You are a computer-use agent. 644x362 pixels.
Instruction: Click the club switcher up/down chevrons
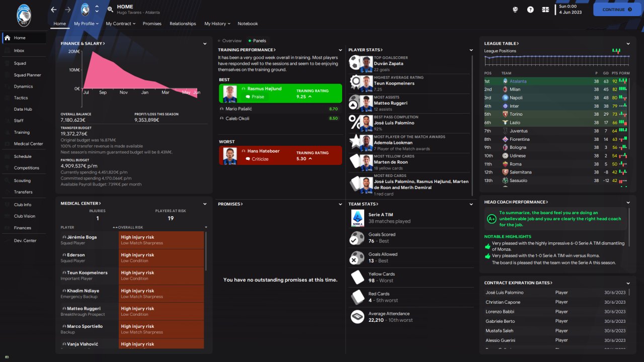click(x=97, y=10)
